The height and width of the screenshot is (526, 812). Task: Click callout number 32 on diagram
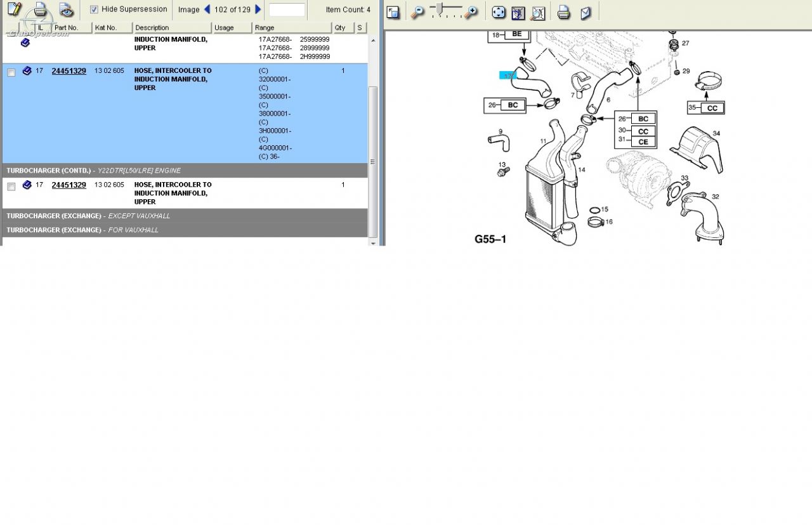click(715, 197)
